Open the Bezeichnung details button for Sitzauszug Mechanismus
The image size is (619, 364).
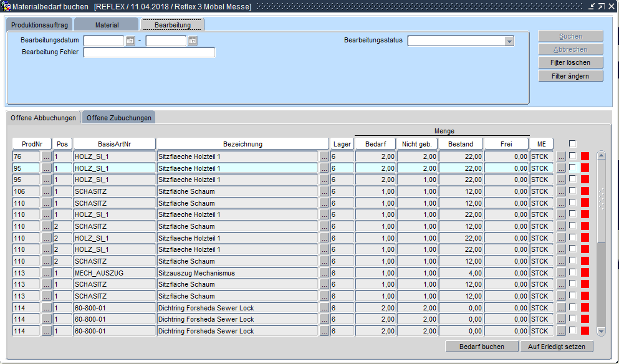324,273
